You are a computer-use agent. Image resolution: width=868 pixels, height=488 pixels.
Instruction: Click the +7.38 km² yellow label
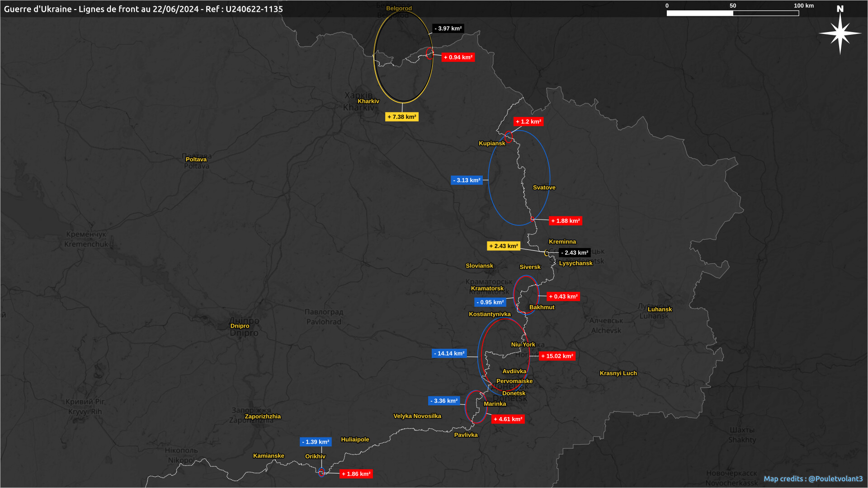401,117
